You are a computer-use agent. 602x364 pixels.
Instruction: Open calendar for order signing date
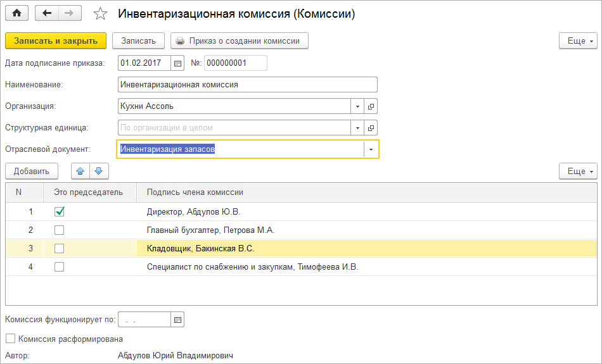coord(177,63)
